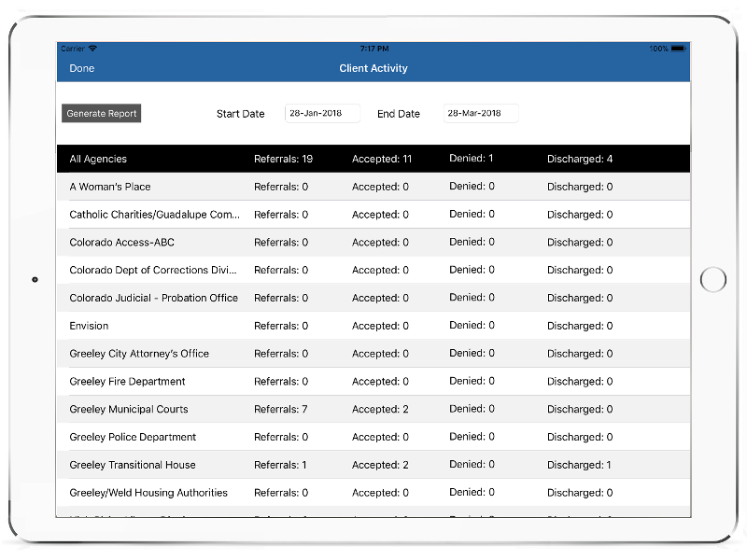
Task: Select the Greeley Police Department row
Action: pos(373,437)
